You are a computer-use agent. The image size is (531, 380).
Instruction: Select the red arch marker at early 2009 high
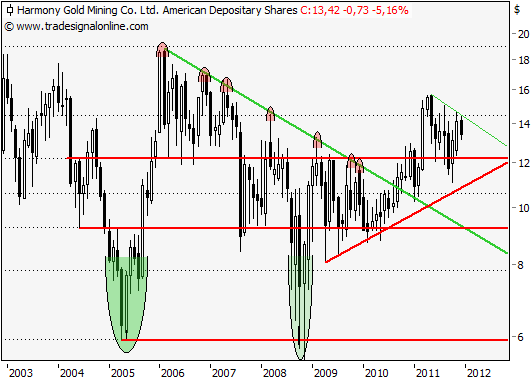tap(317, 139)
